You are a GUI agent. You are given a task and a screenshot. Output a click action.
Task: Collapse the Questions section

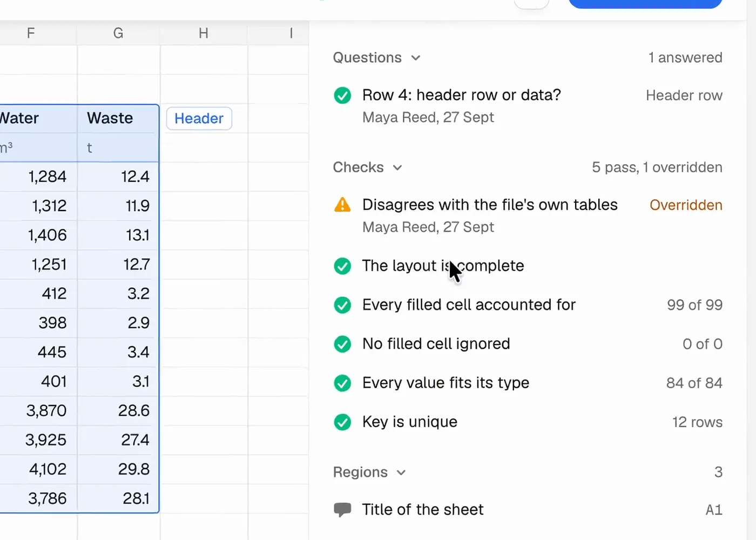(x=415, y=58)
